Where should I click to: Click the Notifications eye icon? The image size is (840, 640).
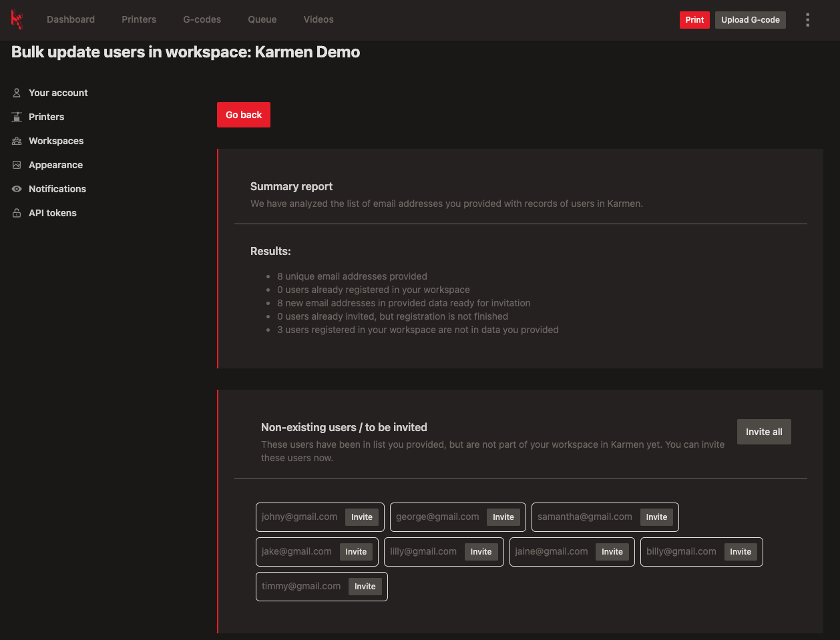pyautogui.click(x=17, y=189)
